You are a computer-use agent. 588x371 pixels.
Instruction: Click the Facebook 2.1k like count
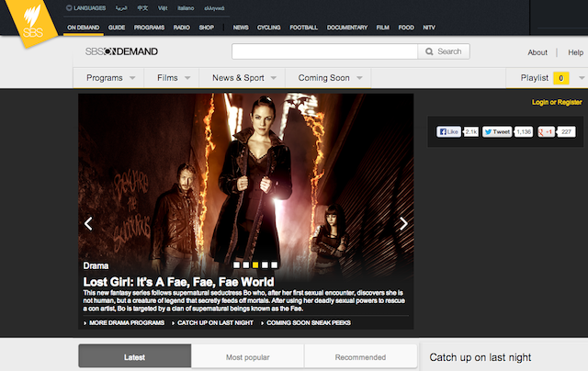click(471, 132)
